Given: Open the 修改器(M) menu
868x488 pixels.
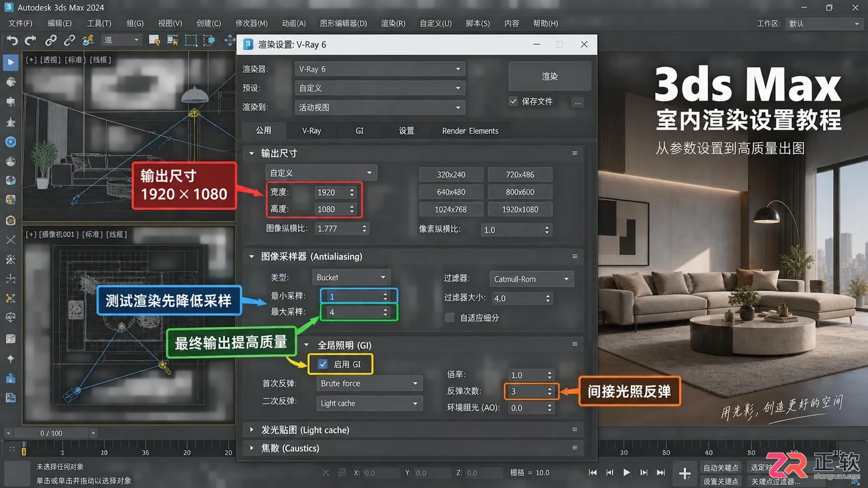Looking at the screenshot, I should pyautogui.click(x=251, y=23).
